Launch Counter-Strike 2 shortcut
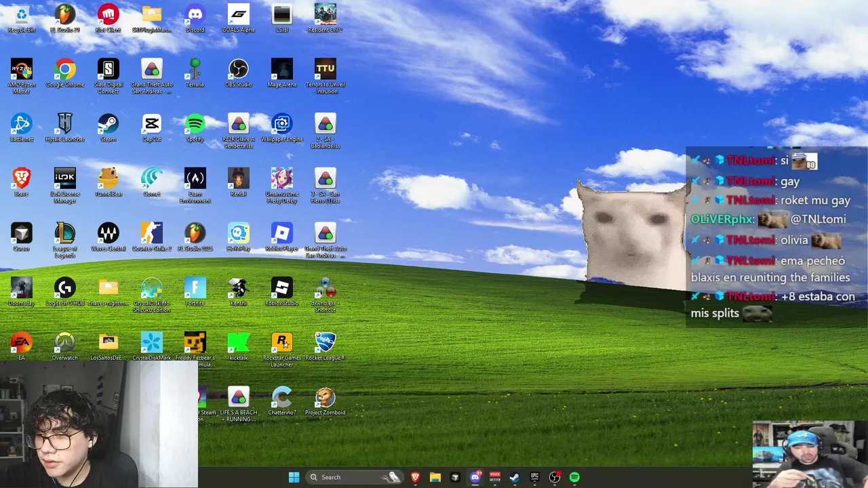Screen dimensions: 868x488 click(x=152, y=237)
